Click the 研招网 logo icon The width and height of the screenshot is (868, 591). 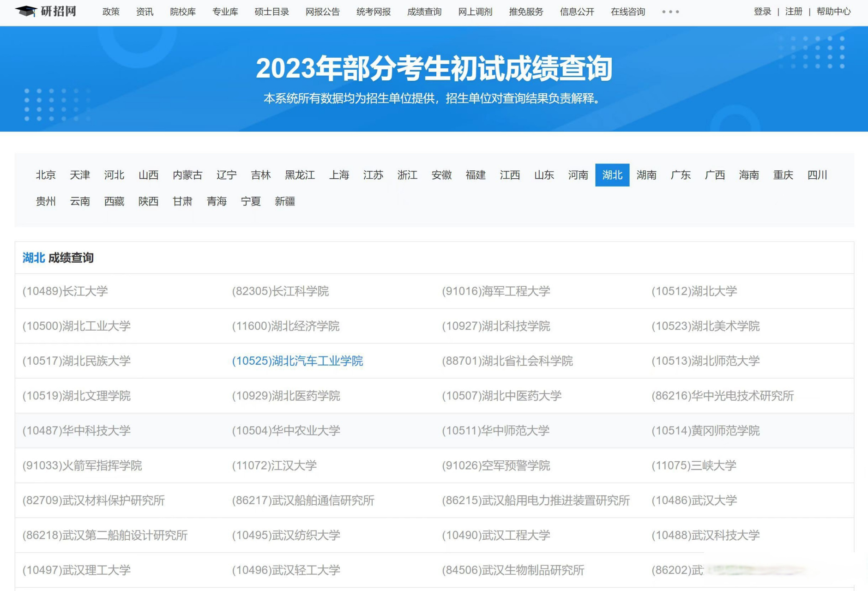[x=46, y=11]
